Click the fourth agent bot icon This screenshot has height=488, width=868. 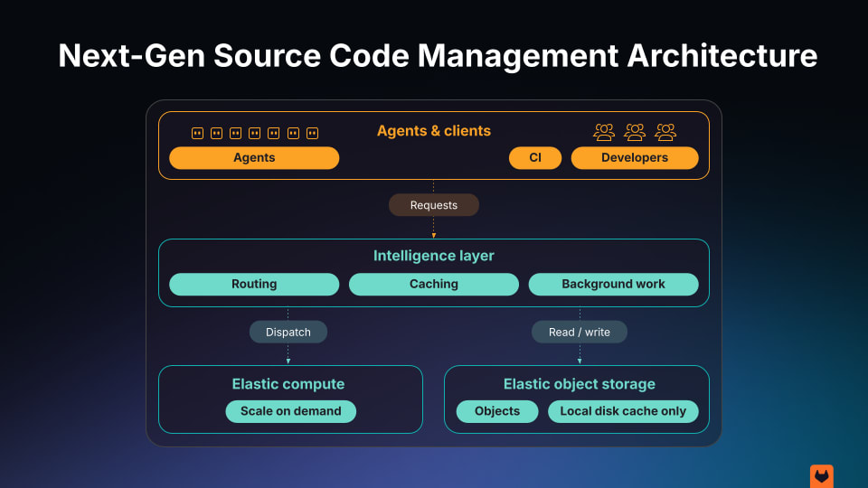click(x=255, y=133)
